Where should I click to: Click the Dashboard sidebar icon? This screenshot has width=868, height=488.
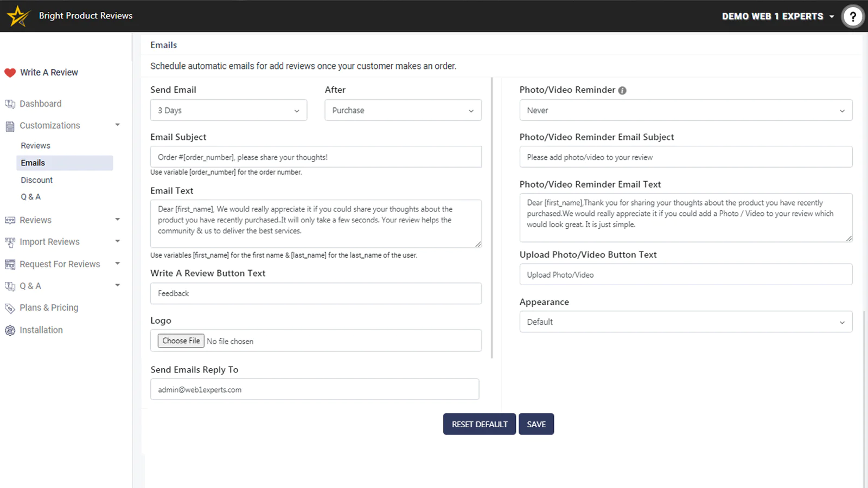[x=10, y=104]
